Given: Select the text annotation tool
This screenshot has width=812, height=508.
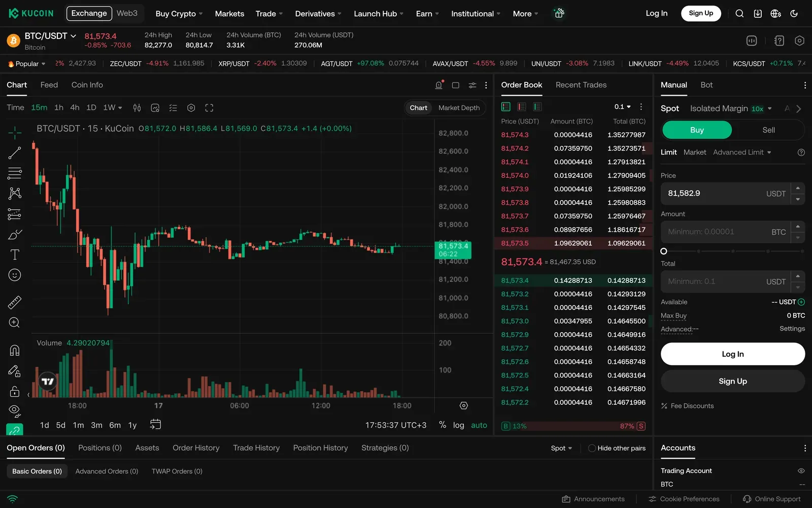Looking at the screenshot, I should click(15, 255).
